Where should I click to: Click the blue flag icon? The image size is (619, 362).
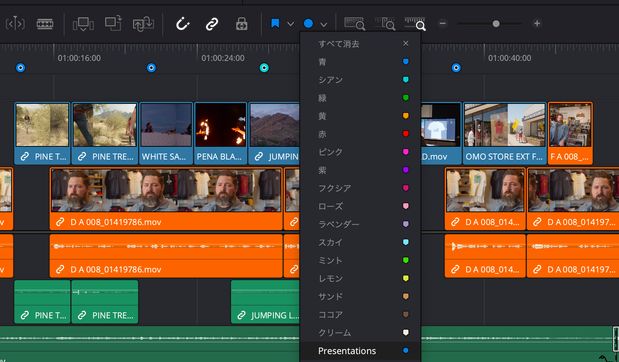point(275,24)
